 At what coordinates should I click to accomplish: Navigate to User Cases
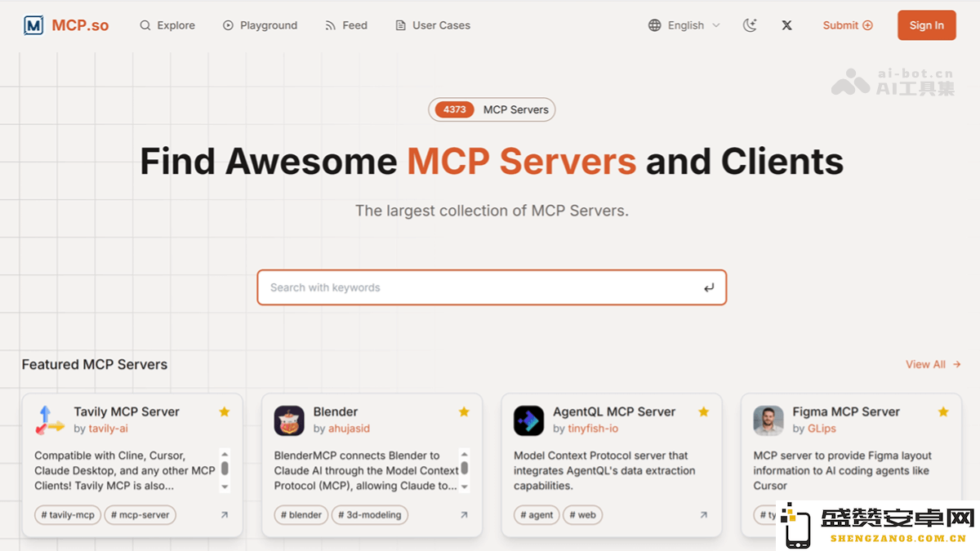[433, 25]
